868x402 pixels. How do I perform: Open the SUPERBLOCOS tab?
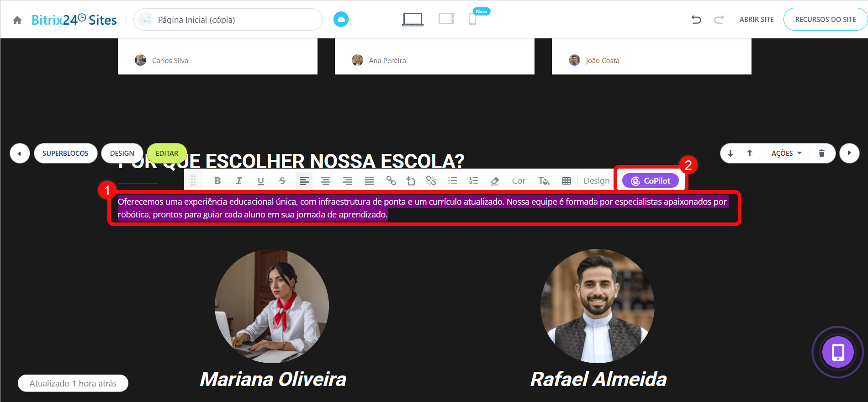(x=65, y=153)
